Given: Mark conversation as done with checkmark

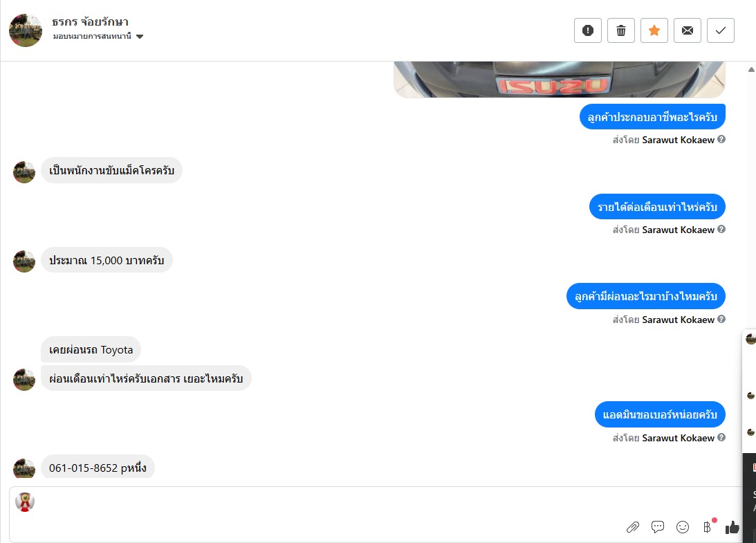Looking at the screenshot, I should [x=721, y=30].
